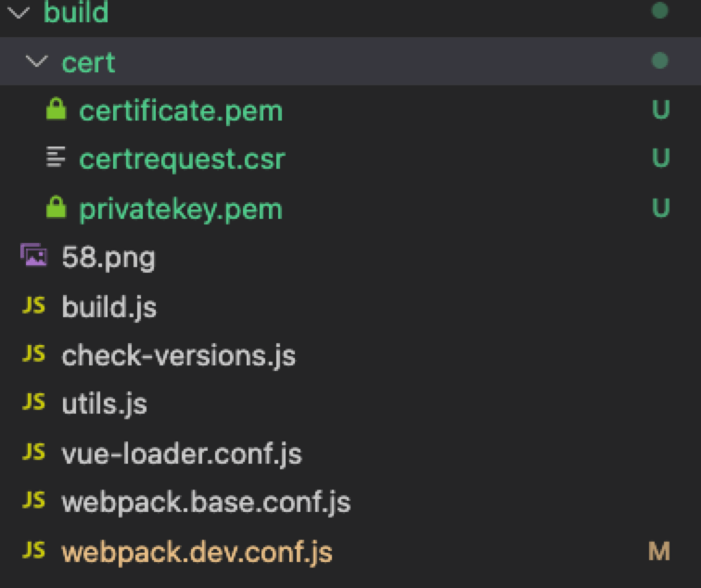Click the JS icon beside webpack.base.conf.js
Image resolution: width=701 pixels, height=588 pixels.
coord(33,501)
